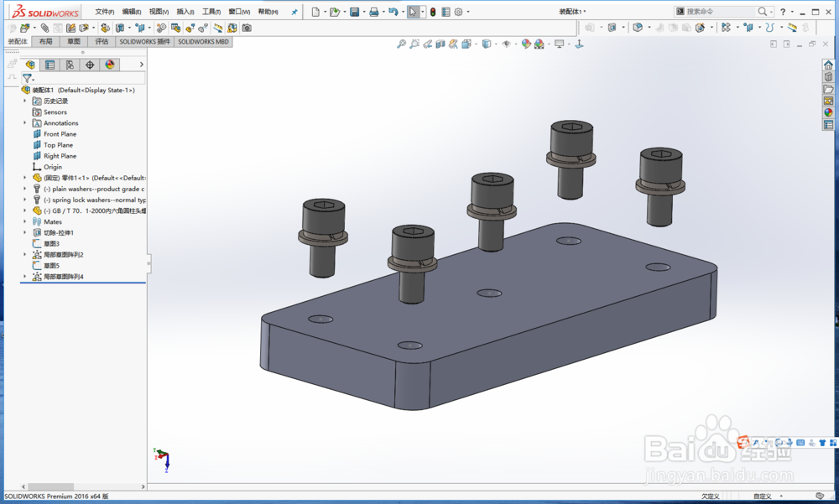
Task: Open the 视图(V) menu
Action: (159, 12)
